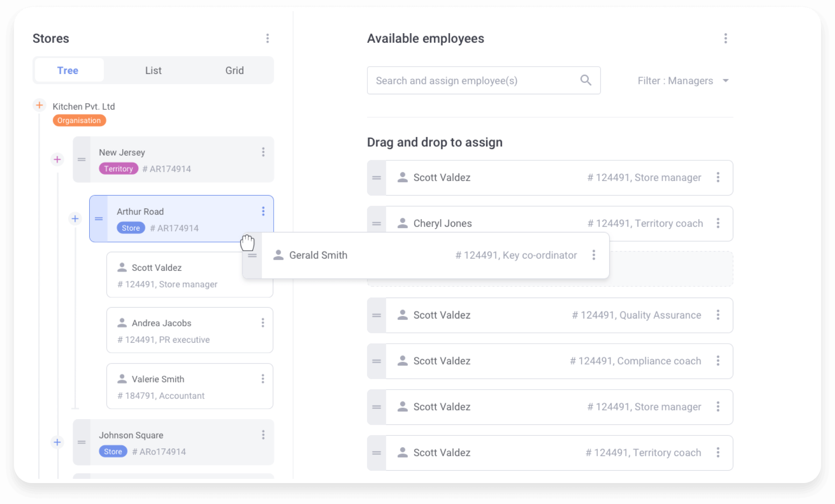835x504 pixels.
Task: Open Arthur Road store options menu
Action: click(263, 211)
